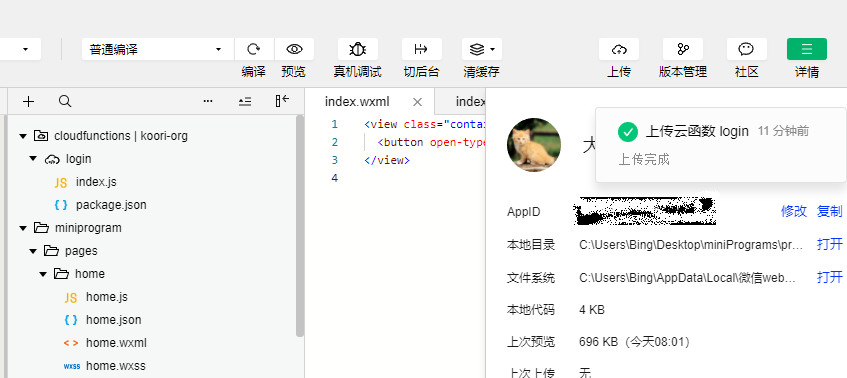Click the 切后台 switch background icon
This screenshot has width=847, height=378.
(x=421, y=49)
